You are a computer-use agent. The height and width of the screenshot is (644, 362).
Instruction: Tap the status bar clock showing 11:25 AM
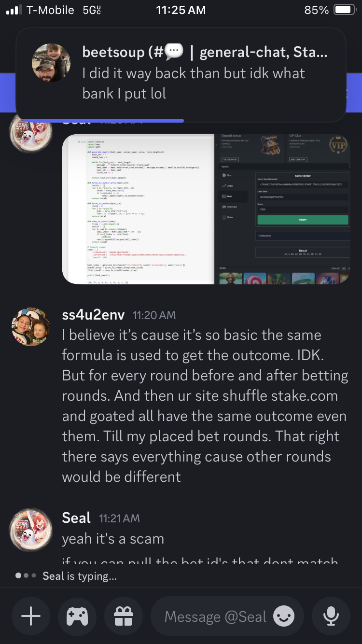coord(181,10)
